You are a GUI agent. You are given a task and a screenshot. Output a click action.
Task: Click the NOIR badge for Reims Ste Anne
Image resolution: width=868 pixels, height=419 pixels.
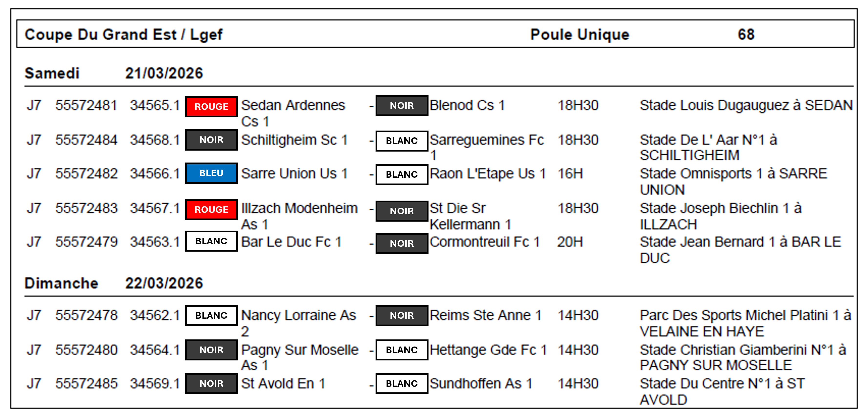(x=402, y=316)
